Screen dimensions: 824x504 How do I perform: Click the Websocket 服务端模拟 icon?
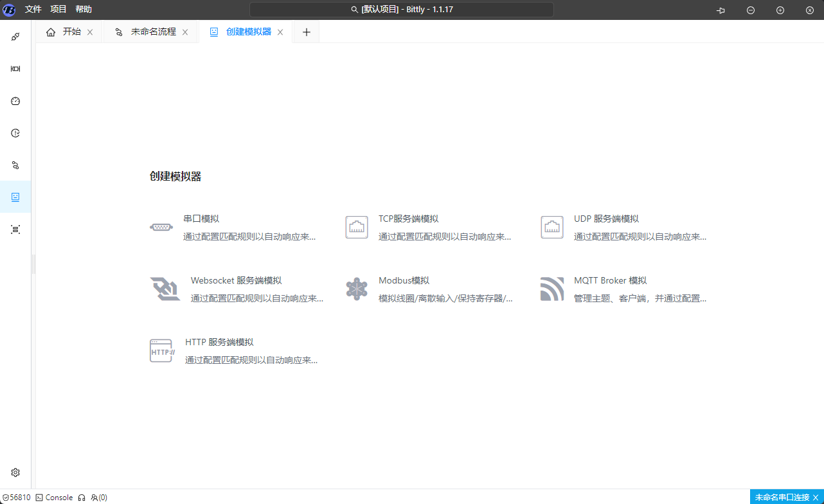coord(165,289)
